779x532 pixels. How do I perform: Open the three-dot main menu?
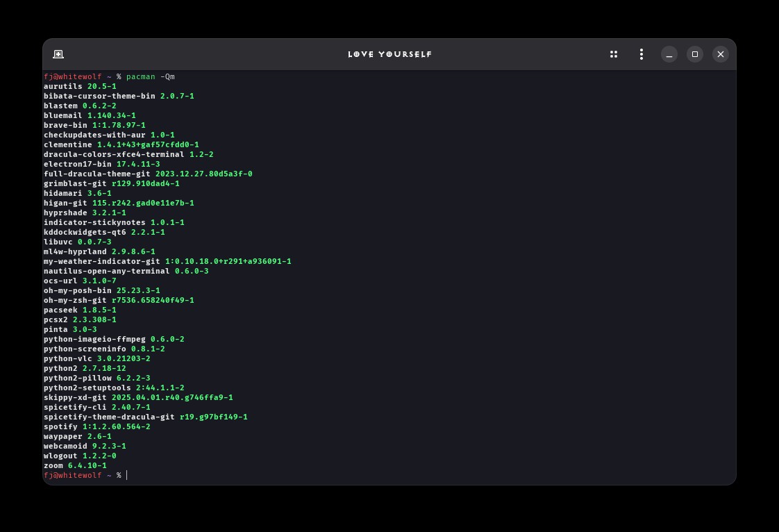(642, 54)
